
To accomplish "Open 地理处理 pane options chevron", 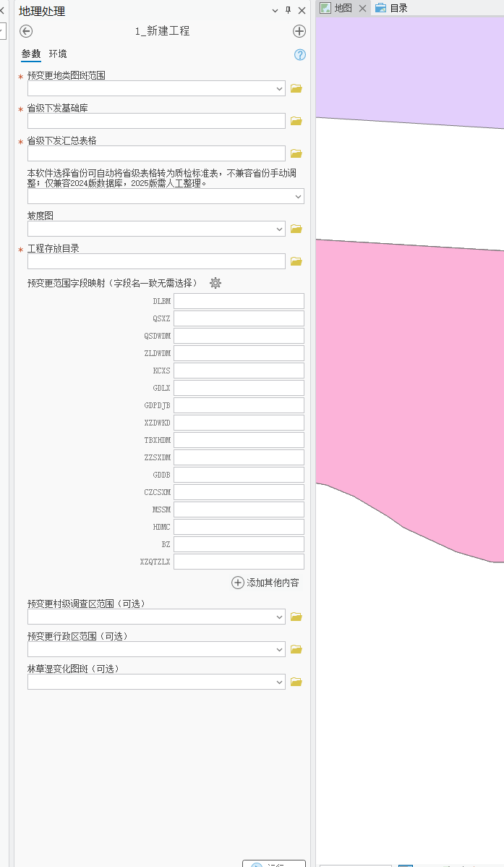I will [276, 11].
